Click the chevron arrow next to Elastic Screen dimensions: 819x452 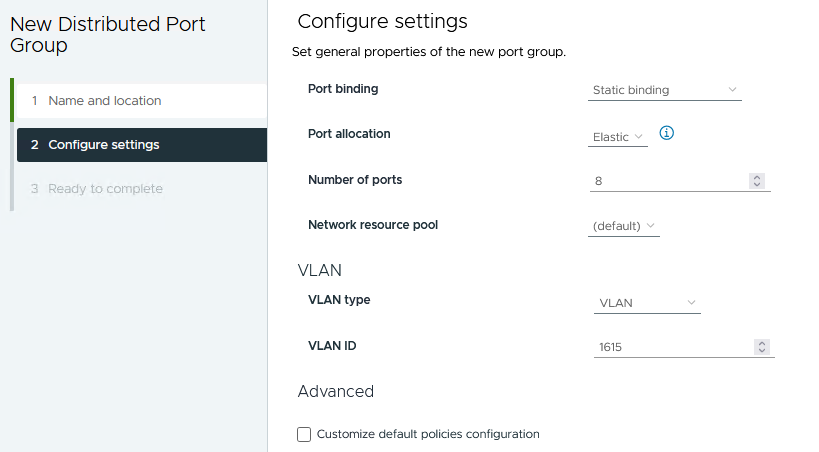(639, 137)
